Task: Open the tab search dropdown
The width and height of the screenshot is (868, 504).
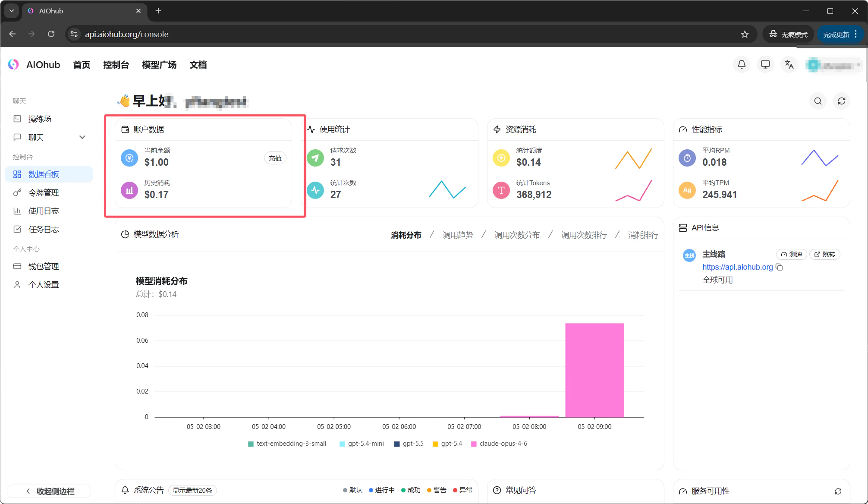Action: tap(12, 11)
